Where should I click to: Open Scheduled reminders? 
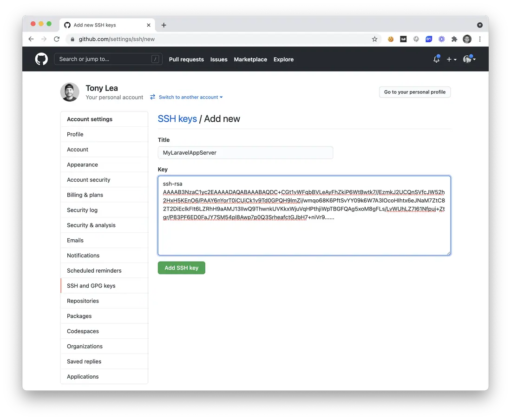click(104, 271)
